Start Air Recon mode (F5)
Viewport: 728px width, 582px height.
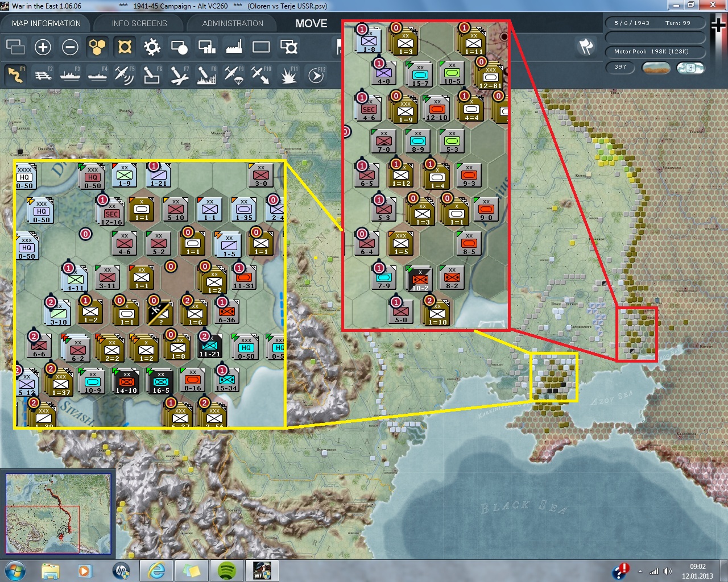click(x=125, y=74)
